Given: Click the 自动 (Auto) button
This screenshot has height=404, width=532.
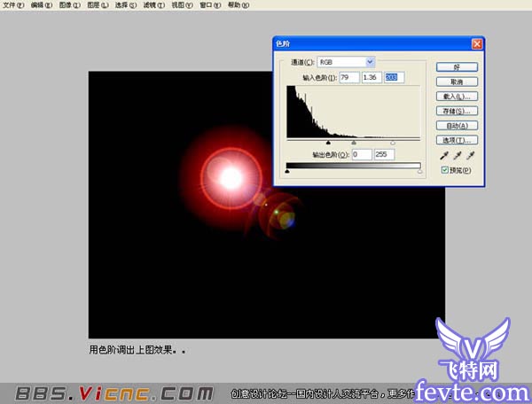Looking at the screenshot, I should [x=458, y=126].
